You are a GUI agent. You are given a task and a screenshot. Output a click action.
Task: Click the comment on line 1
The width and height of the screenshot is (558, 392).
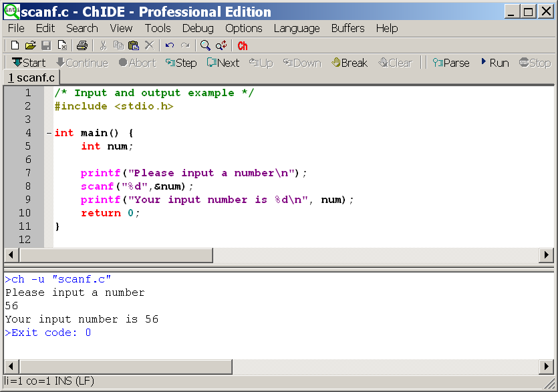(x=154, y=93)
